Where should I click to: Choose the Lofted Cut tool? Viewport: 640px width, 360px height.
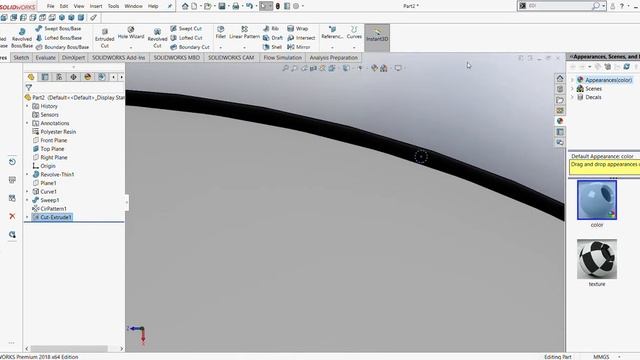[186, 38]
